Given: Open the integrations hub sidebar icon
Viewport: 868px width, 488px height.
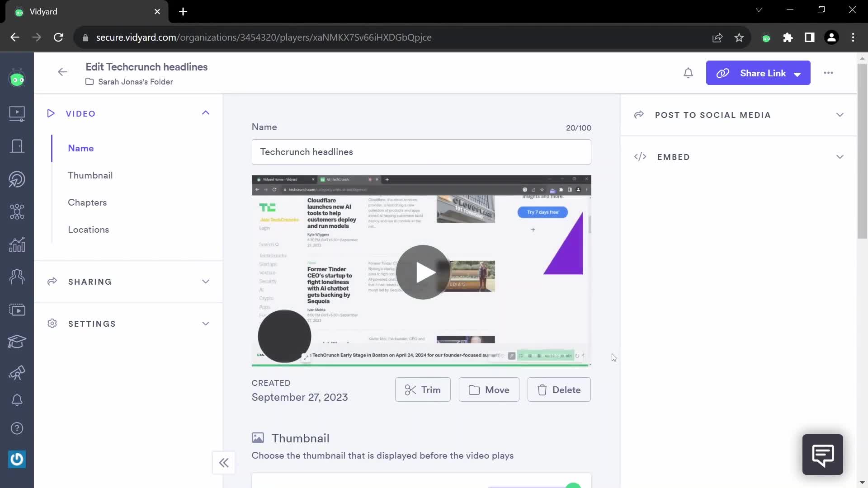Looking at the screenshot, I should [17, 211].
